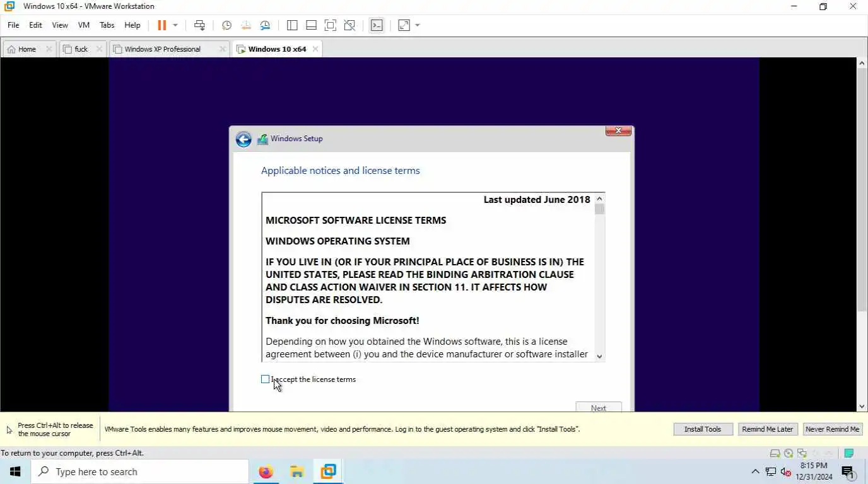Open the stretch guest dropdown arrow

click(x=418, y=25)
